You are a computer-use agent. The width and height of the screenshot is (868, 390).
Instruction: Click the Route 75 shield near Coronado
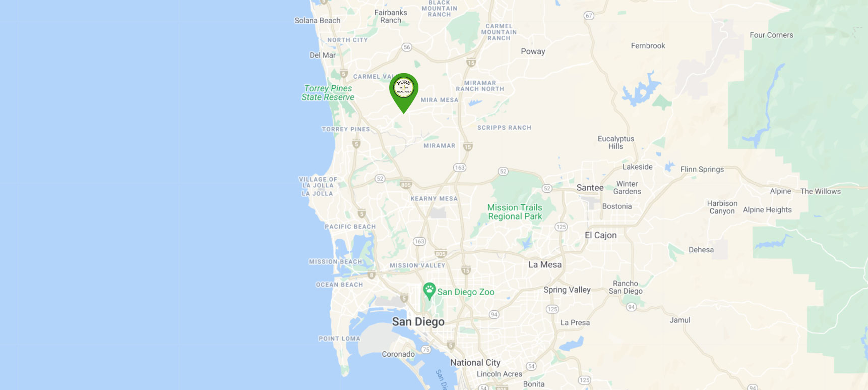pyautogui.click(x=426, y=349)
